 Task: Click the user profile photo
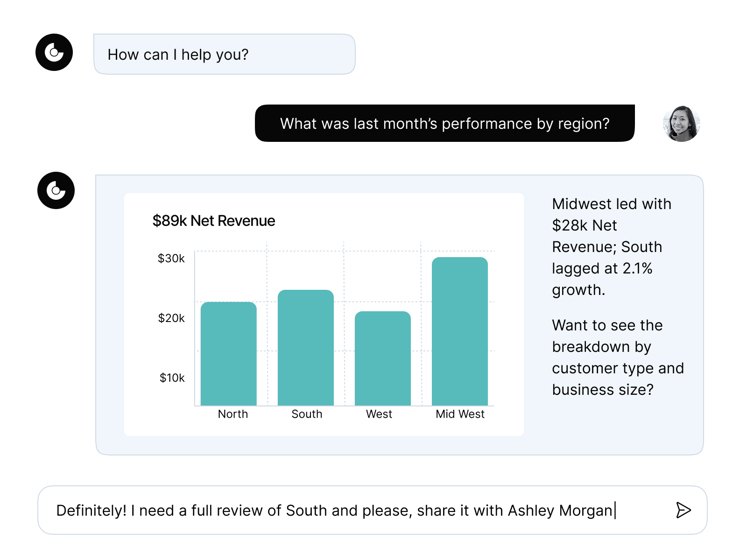point(681,124)
